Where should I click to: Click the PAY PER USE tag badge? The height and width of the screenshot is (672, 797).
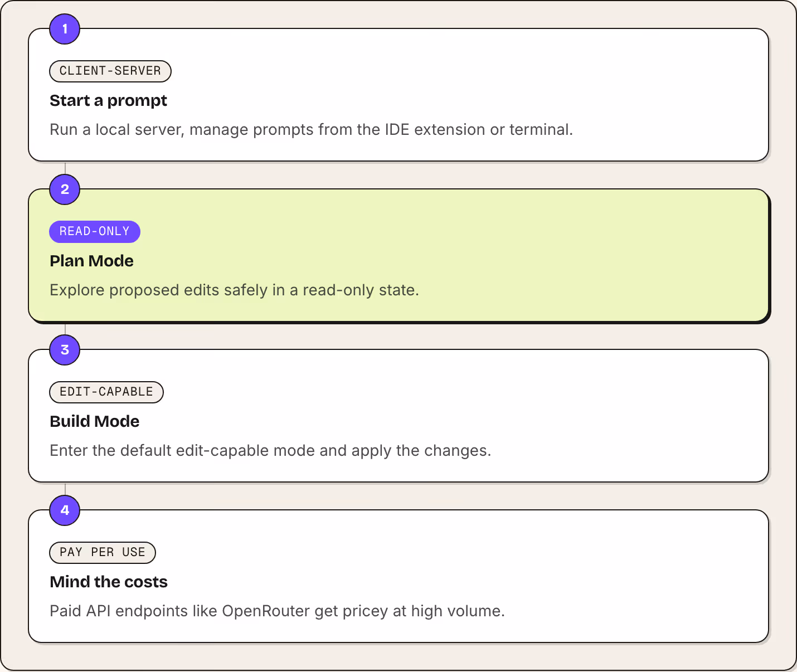(x=103, y=552)
